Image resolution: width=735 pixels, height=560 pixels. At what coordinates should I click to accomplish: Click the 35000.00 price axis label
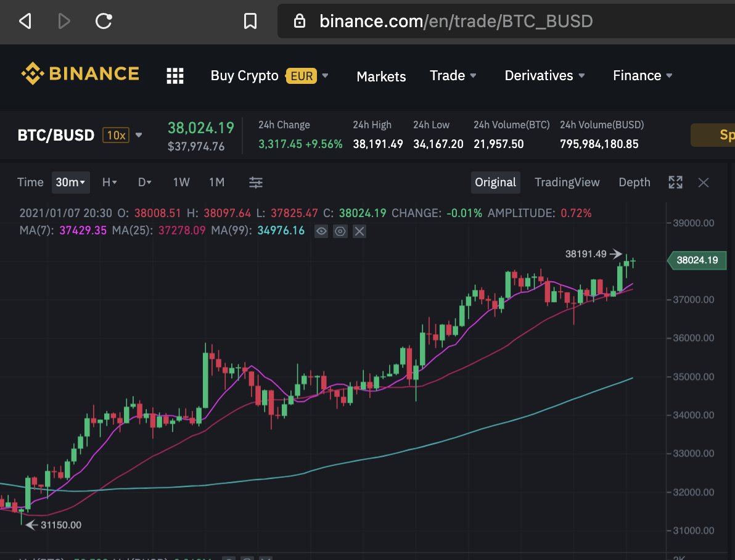(x=693, y=377)
